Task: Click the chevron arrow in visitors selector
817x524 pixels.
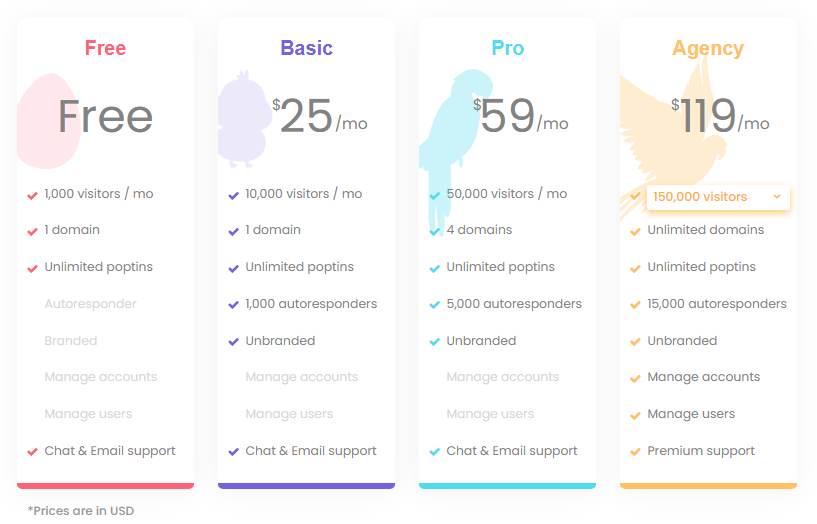Action: 777,196
